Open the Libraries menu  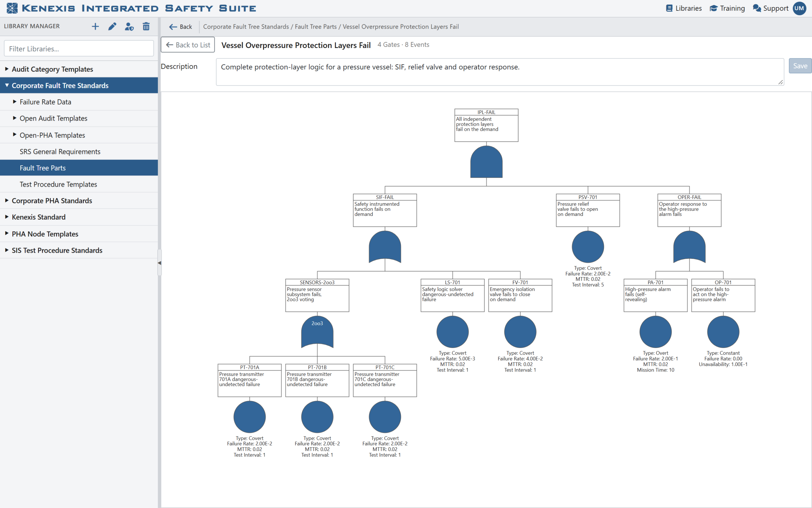pos(684,8)
